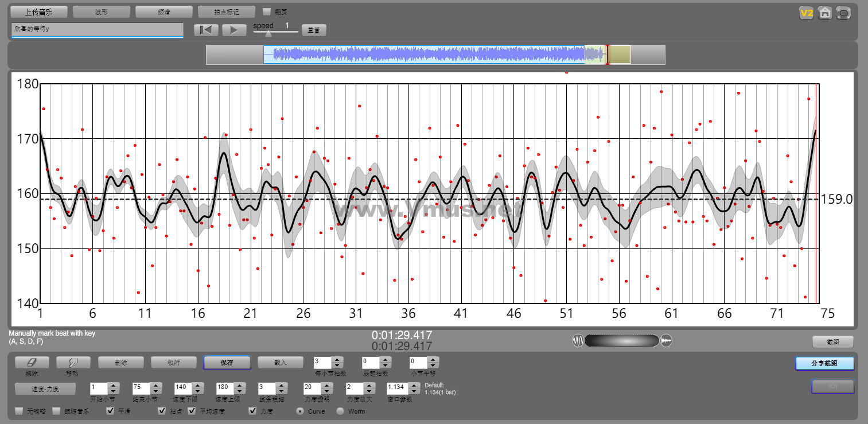Click the up arrow for 速度上限
The image size is (868, 424).
click(240, 386)
